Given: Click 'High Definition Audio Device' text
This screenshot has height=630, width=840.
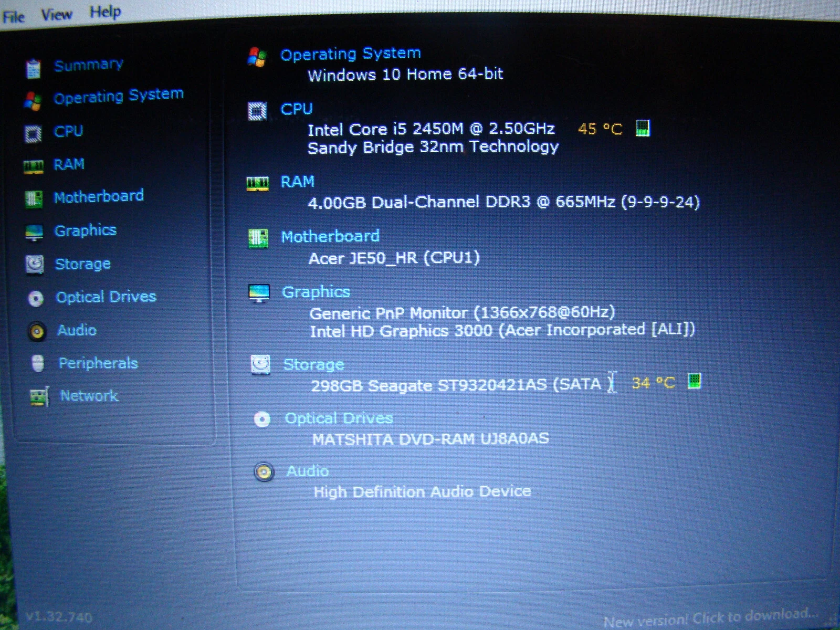Looking at the screenshot, I should pyautogui.click(x=422, y=492).
